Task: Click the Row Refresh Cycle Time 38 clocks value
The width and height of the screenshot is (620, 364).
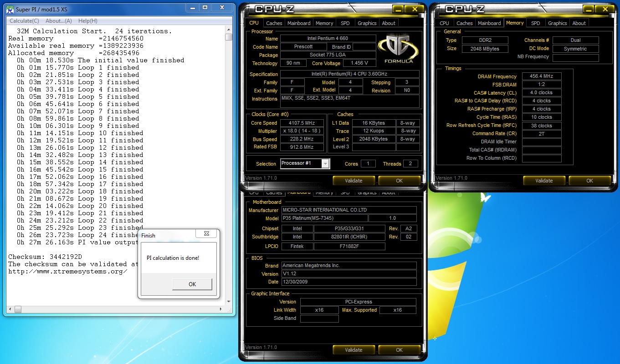Action: [x=542, y=126]
